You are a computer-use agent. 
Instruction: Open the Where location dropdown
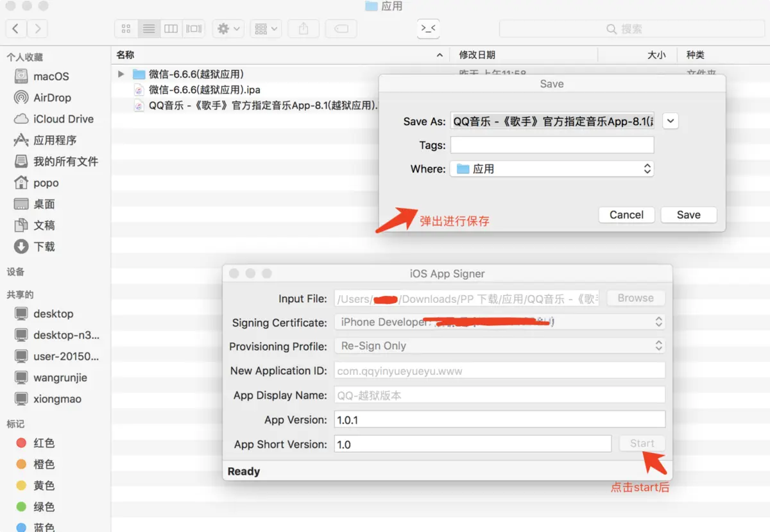tap(552, 169)
